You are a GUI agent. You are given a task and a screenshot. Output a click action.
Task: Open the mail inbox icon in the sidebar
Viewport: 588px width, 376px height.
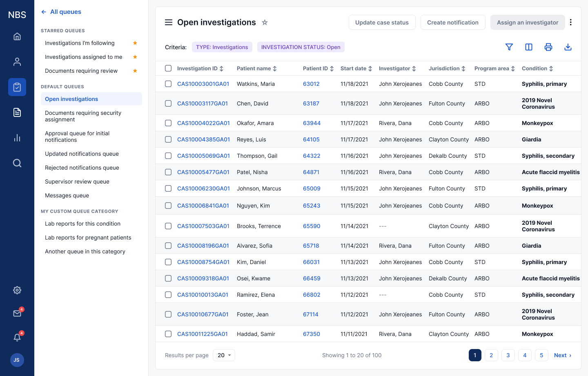click(x=17, y=313)
